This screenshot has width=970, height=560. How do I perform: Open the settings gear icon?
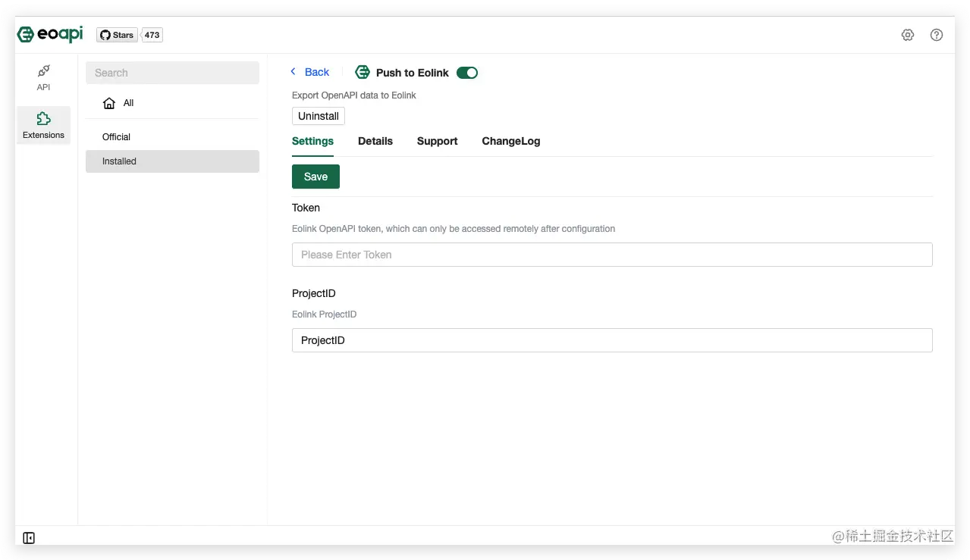coord(908,35)
